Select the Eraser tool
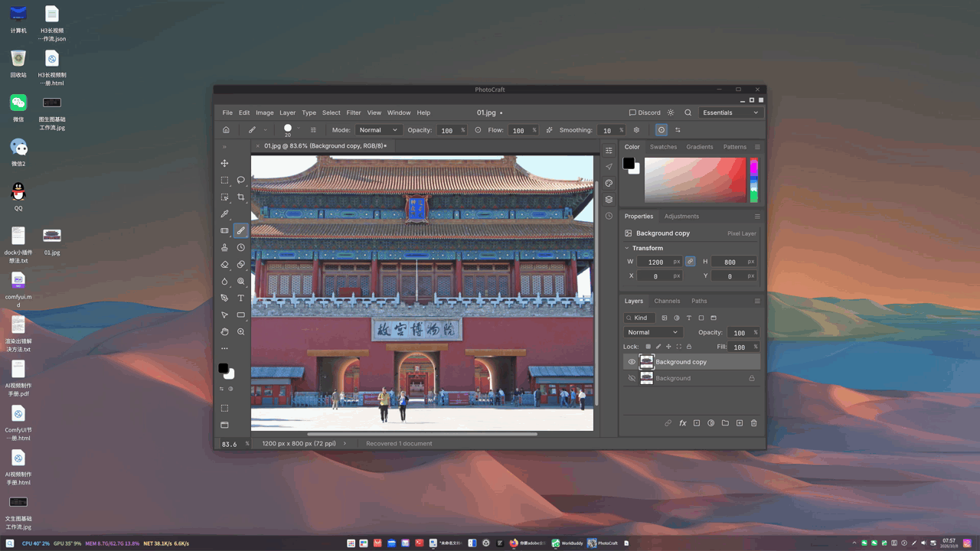This screenshot has height=551, width=980. pyautogui.click(x=224, y=264)
